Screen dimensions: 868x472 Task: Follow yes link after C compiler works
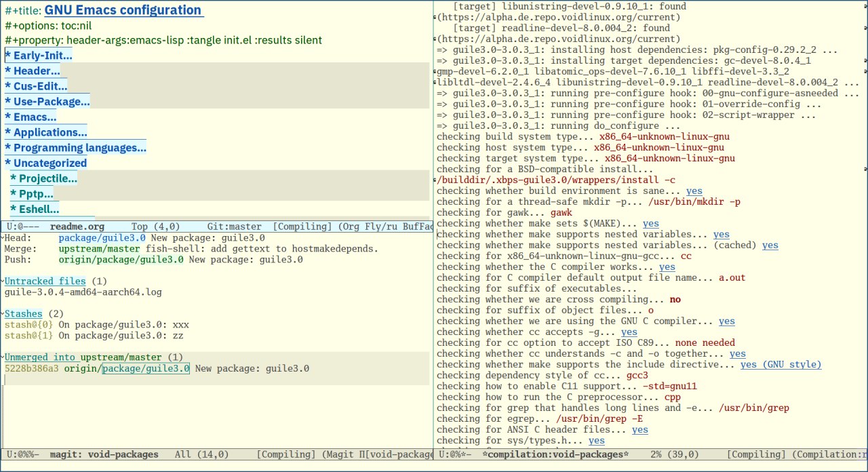pos(667,267)
